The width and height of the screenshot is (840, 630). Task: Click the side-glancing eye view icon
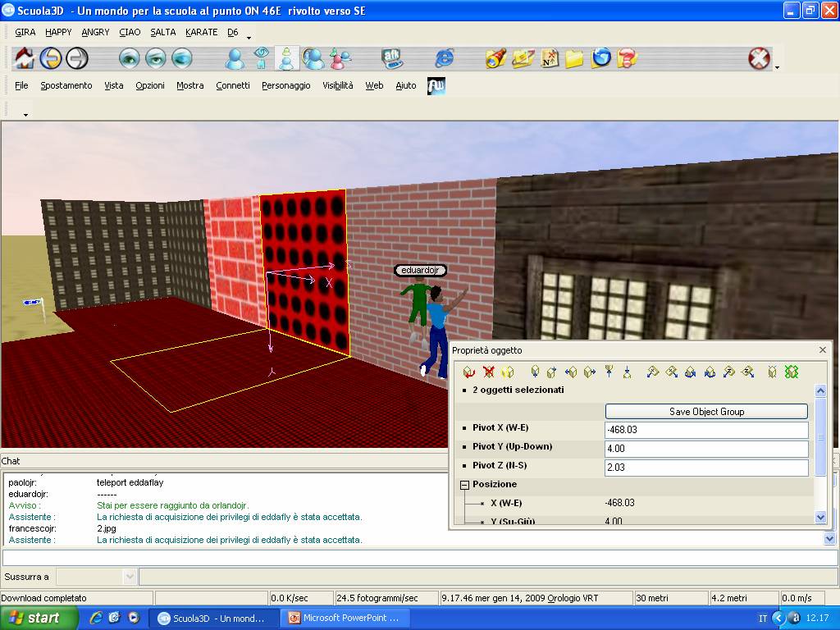(x=181, y=58)
